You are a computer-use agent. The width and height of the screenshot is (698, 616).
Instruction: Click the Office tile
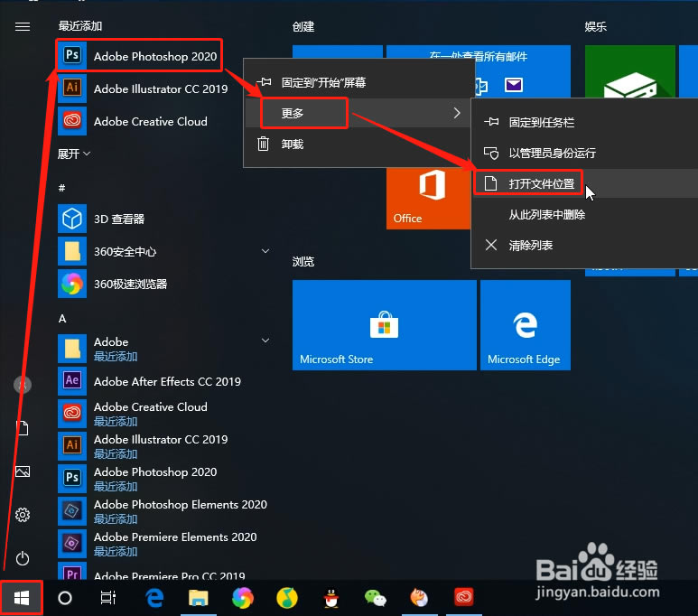428,199
